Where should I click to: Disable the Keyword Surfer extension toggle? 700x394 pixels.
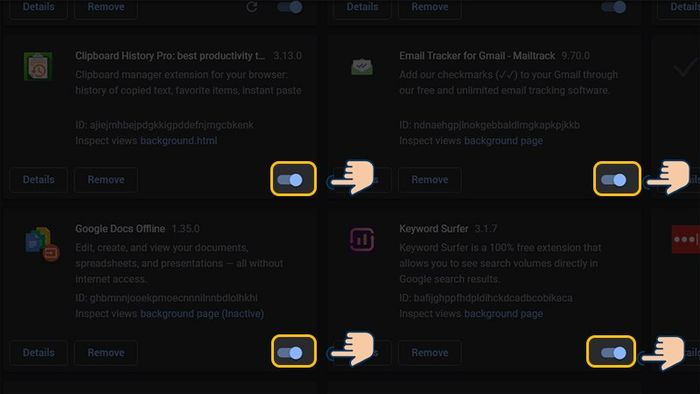click(614, 353)
